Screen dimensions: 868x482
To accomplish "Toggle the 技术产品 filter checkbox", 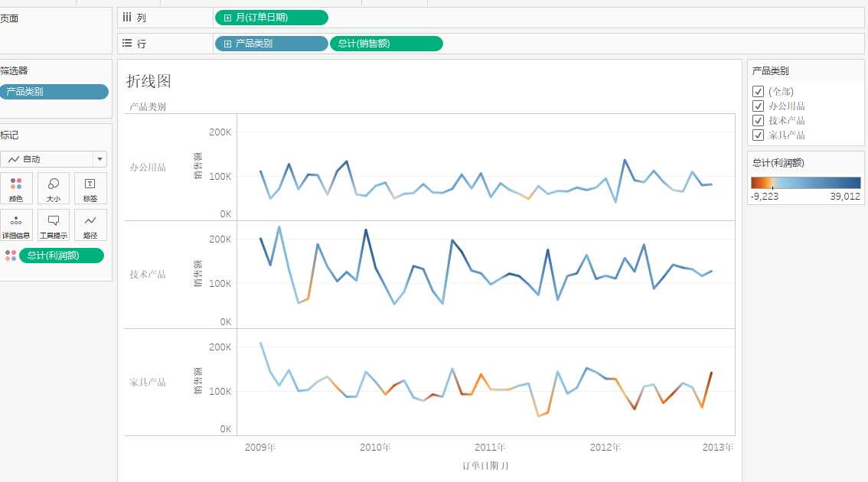I will pos(759,120).
